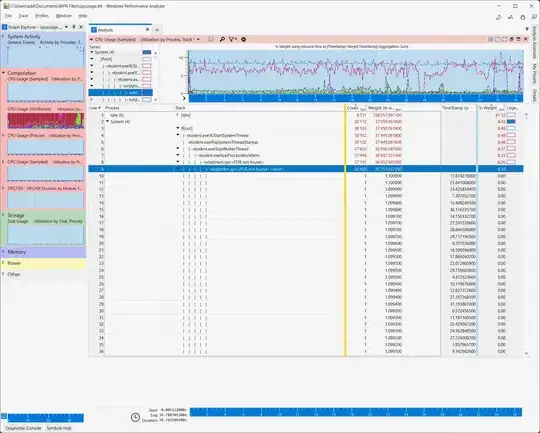Open the search magnifier in the graph toolbar
This screenshot has height=433, width=540.
pyautogui.click(x=222, y=39)
